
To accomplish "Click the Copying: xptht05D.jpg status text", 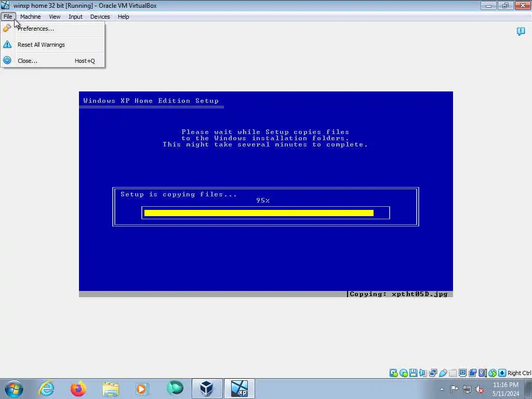I will [398, 294].
